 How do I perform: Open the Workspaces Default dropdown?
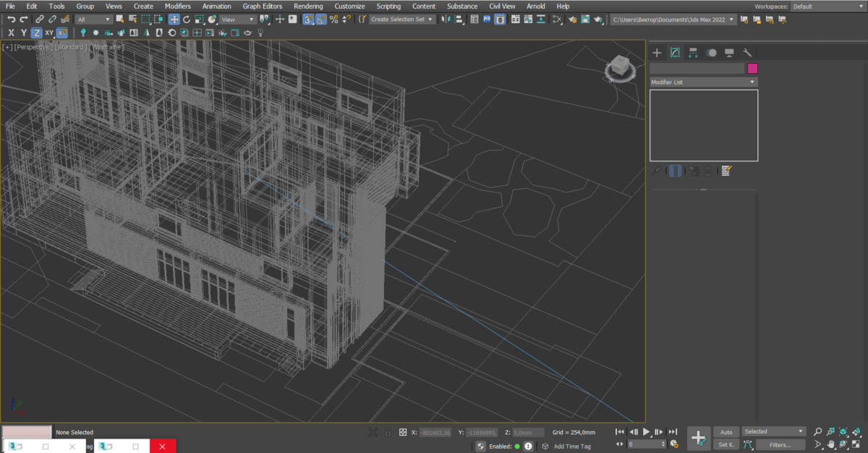pyautogui.click(x=827, y=7)
